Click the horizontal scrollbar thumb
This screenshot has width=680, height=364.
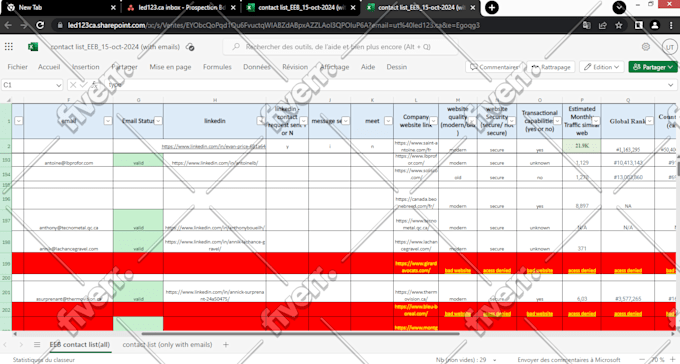pyautogui.click(x=300, y=334)
